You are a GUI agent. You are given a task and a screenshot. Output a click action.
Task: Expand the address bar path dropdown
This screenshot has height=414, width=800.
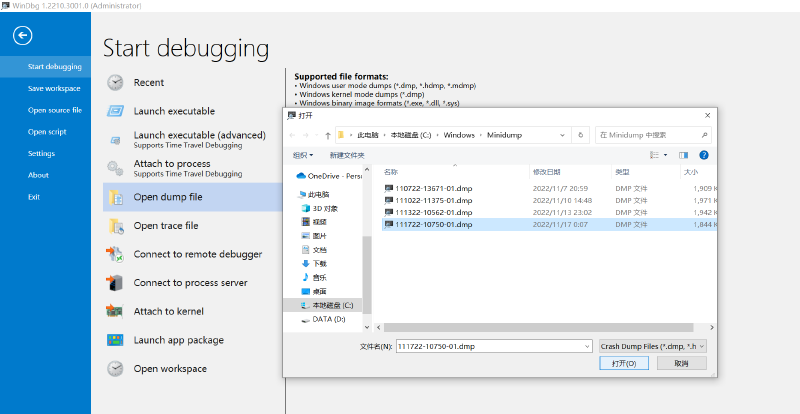pyautogui.click(x=562, y=135)
